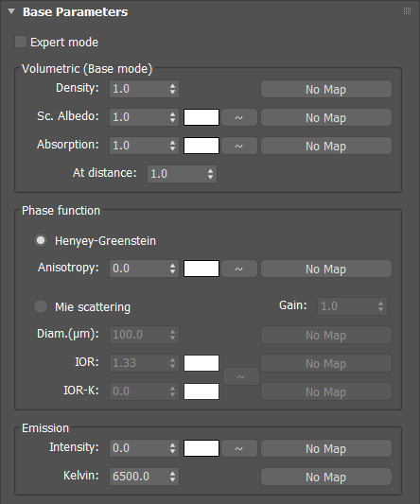The height and width of the screenshot is (504, 420).
Task: Open the Sc. Albedo white color swatch
Action: [201, 117]
